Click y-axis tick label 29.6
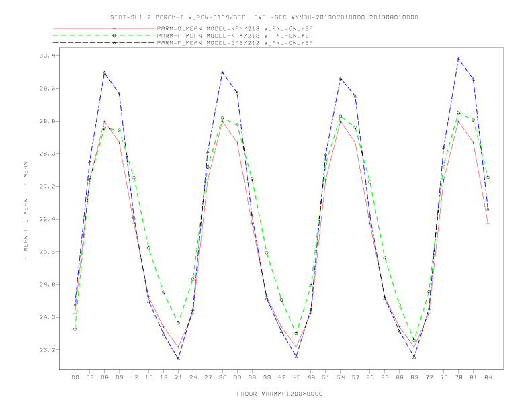This screenshot has height=411, width=532. click(x=49, y=88)
